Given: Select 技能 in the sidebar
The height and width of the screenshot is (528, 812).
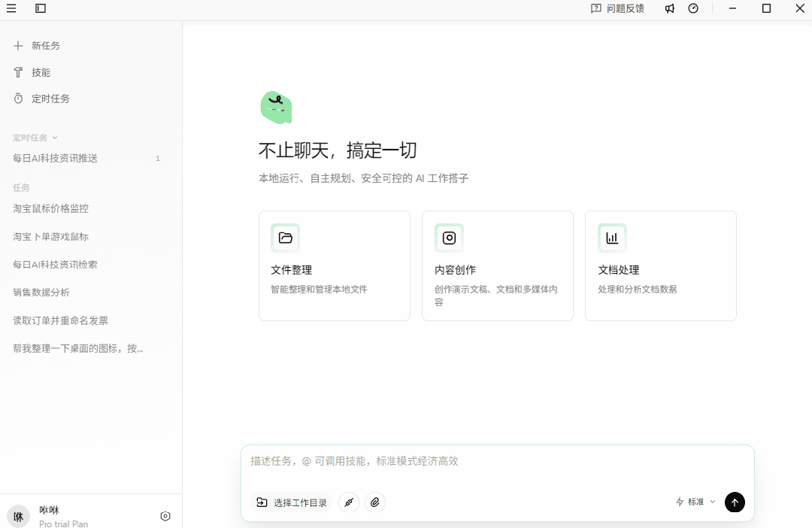Looking at the screenshot, I should [x=41, y=71].
